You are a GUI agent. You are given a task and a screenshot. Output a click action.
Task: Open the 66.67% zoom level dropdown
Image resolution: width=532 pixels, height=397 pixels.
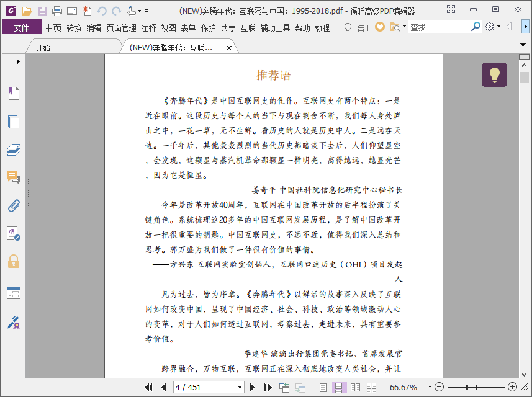point(430,387)
